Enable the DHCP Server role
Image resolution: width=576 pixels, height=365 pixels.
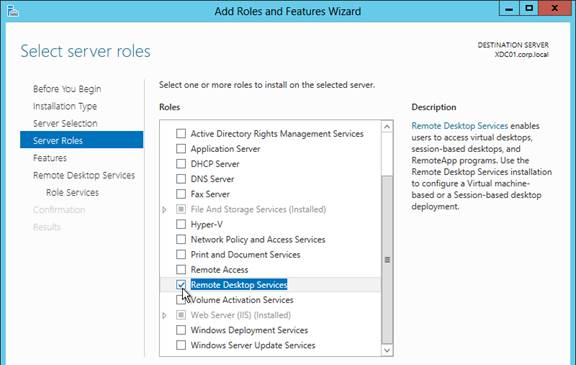[x=181, y=164]
